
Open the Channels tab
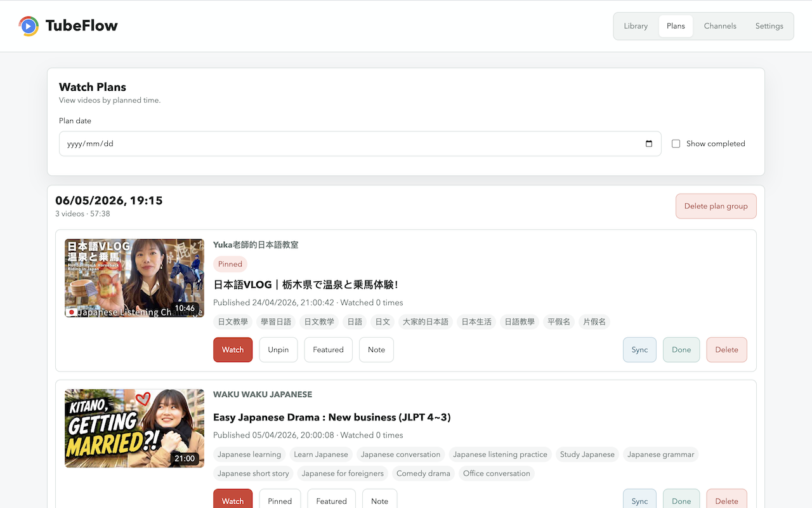tap(720, 26)
